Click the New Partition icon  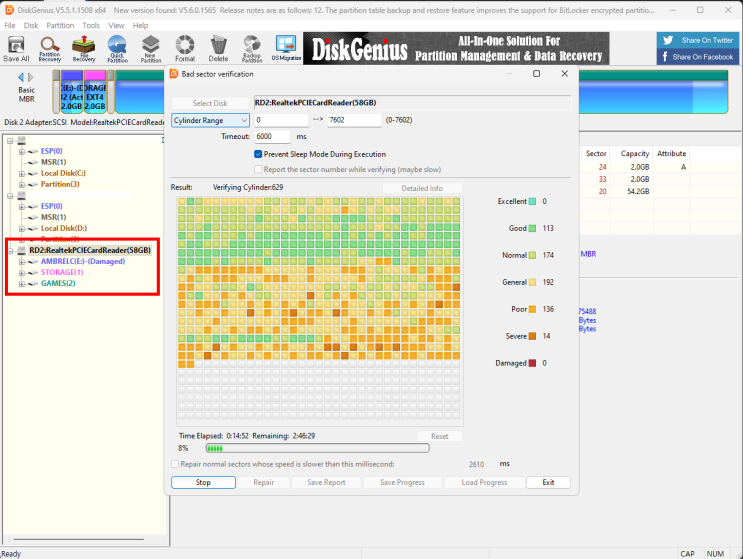tap(151, 49)
